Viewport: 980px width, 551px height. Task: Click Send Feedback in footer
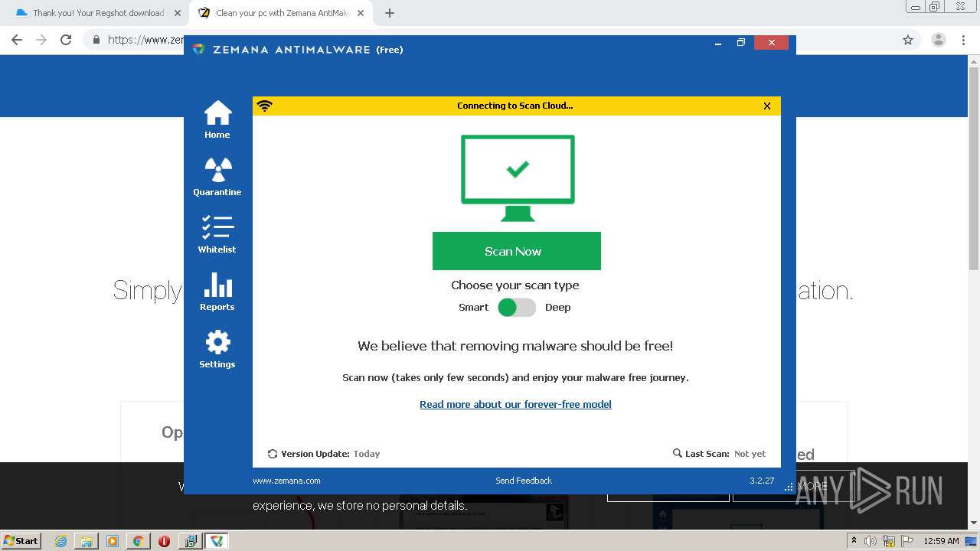pyautogui.click(x=524, y=481)
